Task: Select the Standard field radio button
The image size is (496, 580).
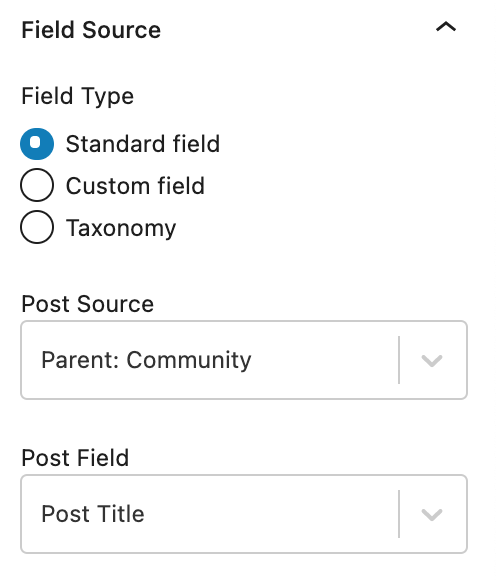Action: (37, 144)
